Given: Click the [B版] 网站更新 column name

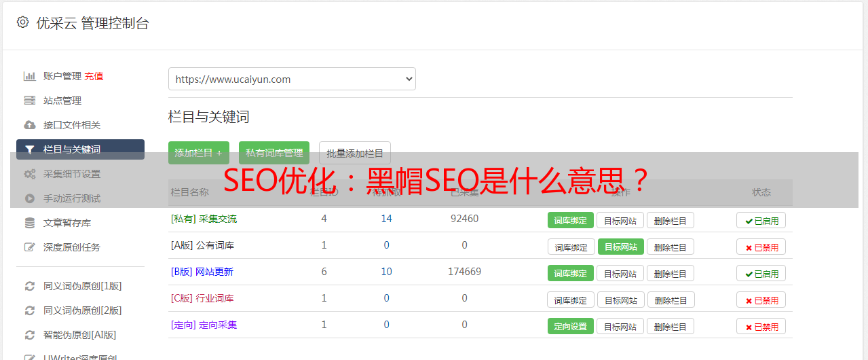Looking at the screenshot, I should point(202,272).
